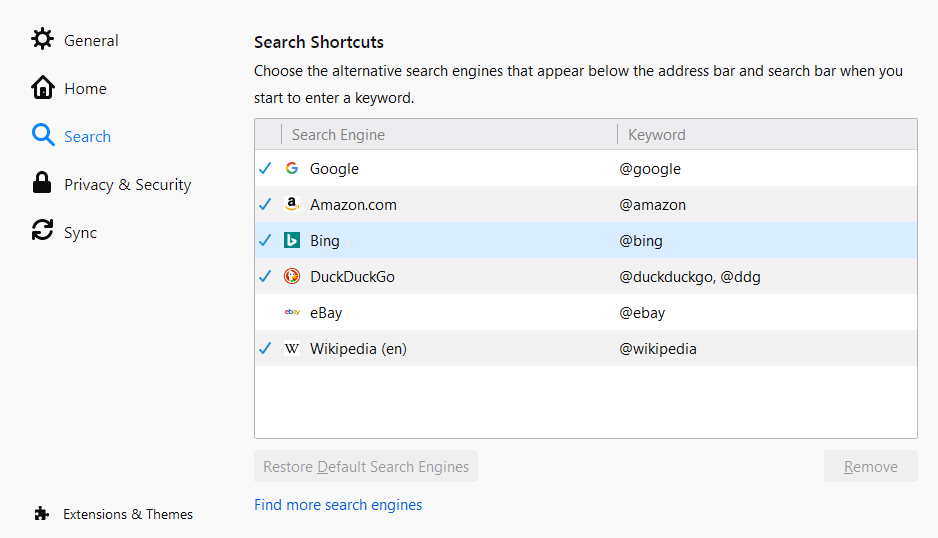938x538 pixels.
Task: Enable the eBay search engine checkbox
Action: [x=265, y=312]
